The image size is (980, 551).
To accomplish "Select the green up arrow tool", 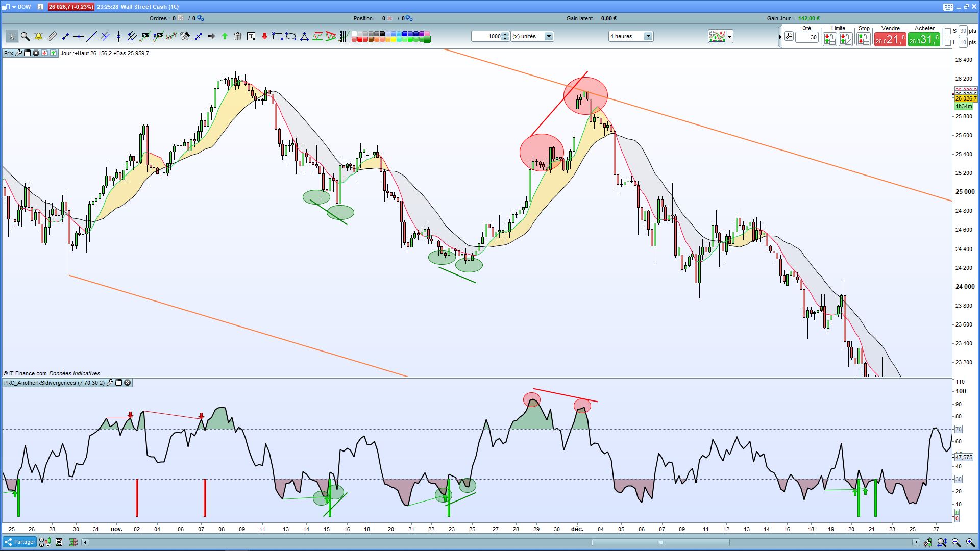I will (x=225, y=36).
